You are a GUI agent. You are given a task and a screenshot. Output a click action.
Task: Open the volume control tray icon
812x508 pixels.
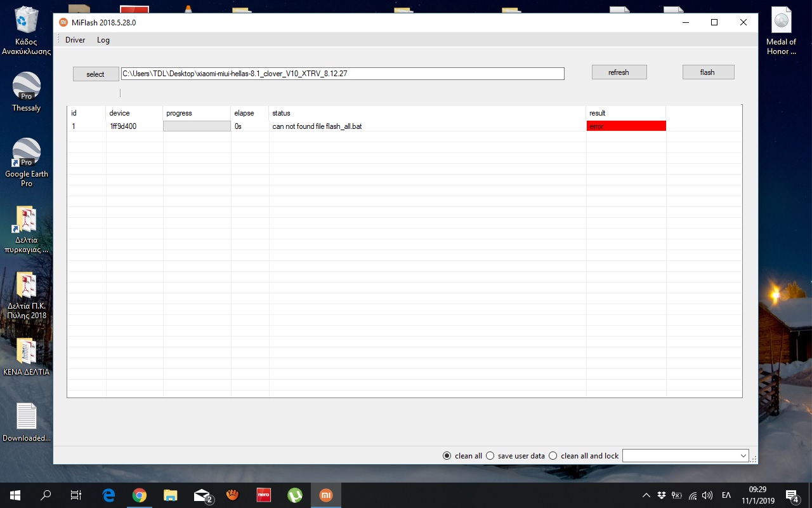pos(707,495)
